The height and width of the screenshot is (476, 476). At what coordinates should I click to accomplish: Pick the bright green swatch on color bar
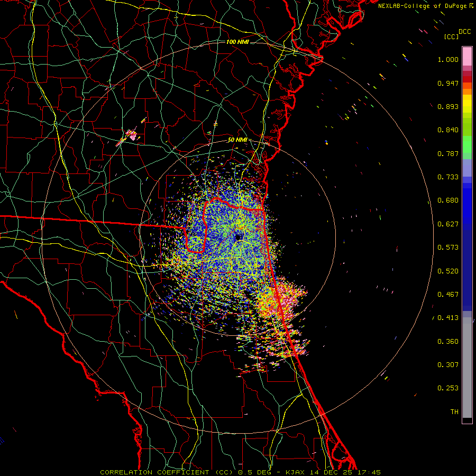tap(467, 144)
